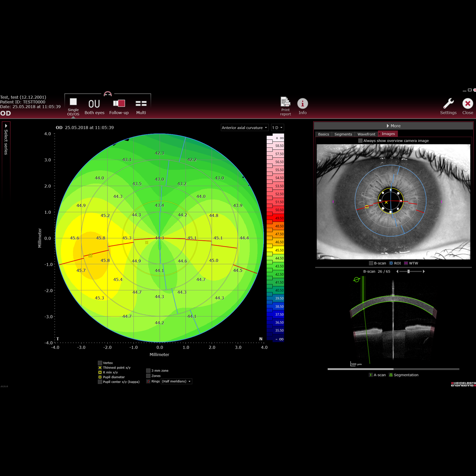Toggle the Segmentation overlay icon
This screenshot has width=476, height=476.
pos(391,375)
